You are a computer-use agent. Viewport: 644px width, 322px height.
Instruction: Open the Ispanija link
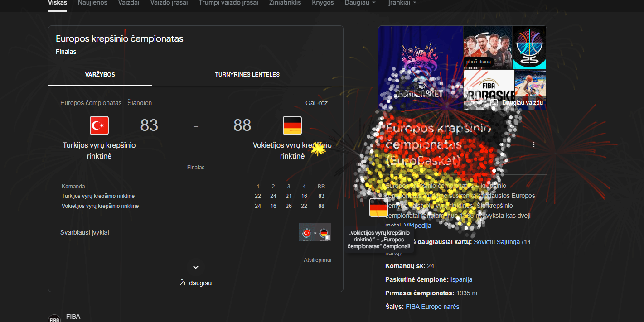tap(461, 279)
